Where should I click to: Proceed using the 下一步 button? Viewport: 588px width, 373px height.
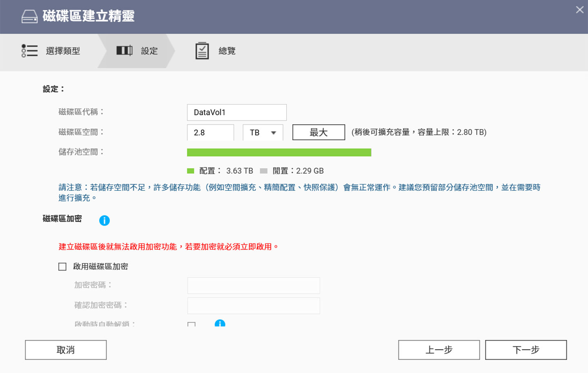coord(526,350)
